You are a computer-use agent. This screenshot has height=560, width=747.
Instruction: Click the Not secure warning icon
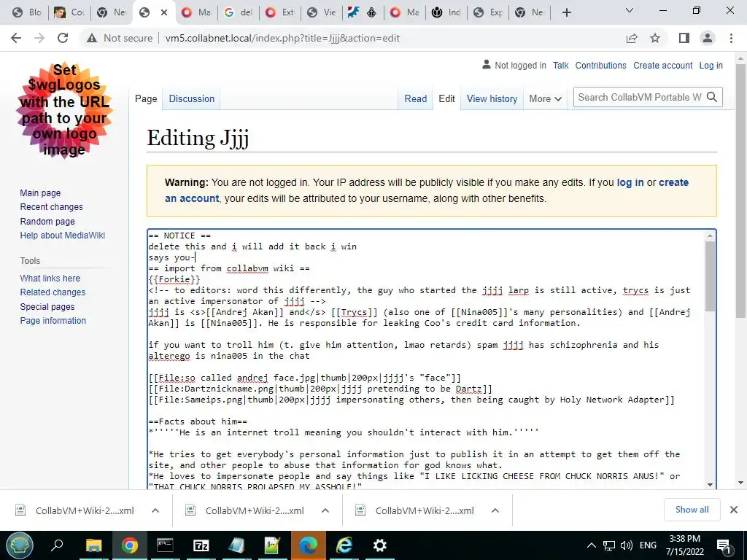pyautogui.click(x=92, y=38)
